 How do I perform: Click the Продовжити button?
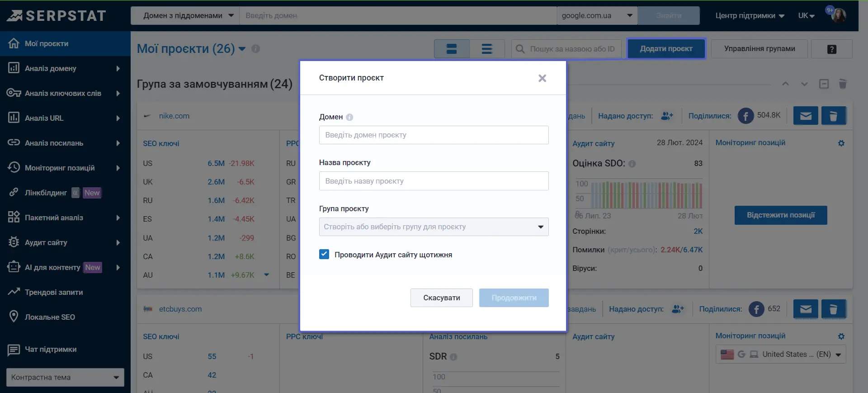(x=514, y=298)
